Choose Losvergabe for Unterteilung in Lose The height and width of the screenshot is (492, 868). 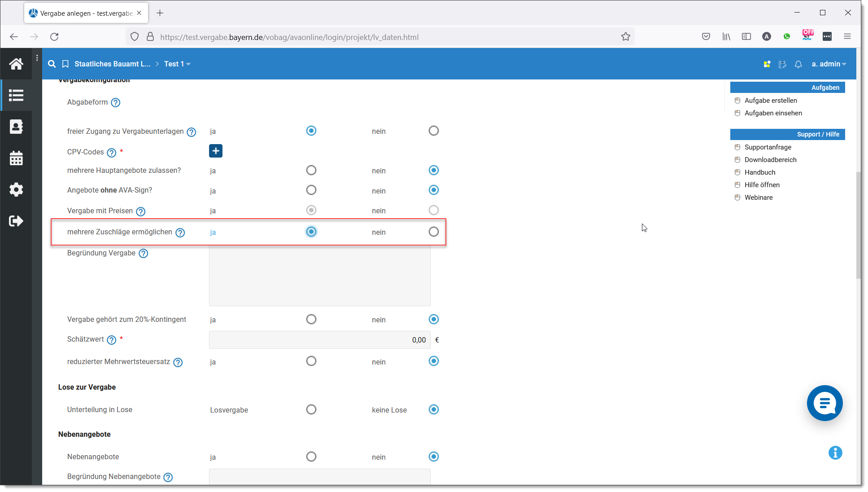311,409
